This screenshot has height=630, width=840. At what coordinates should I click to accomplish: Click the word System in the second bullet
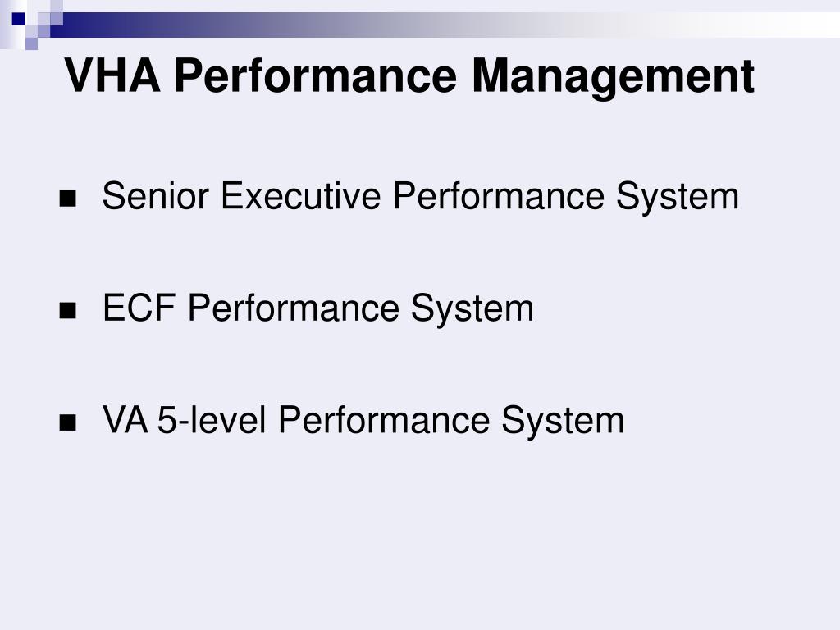coord(472,309)
